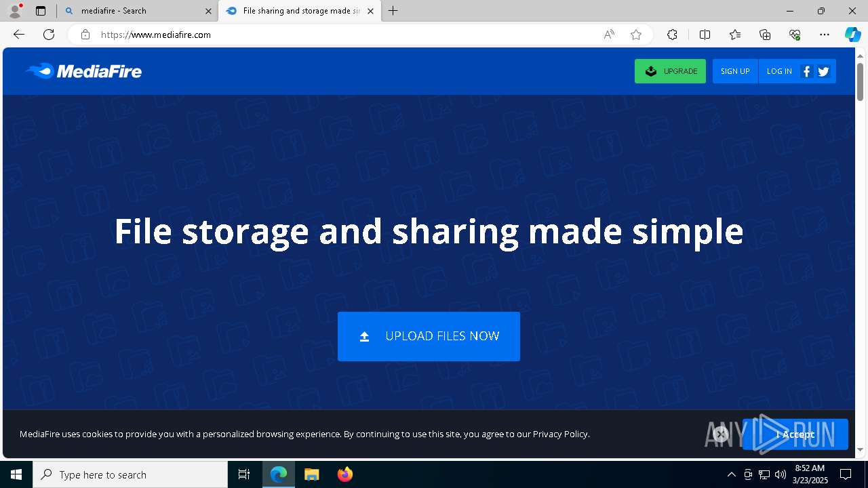Open Copilot sidebar
Screen dimensions: 868x488
pos(852,35)
